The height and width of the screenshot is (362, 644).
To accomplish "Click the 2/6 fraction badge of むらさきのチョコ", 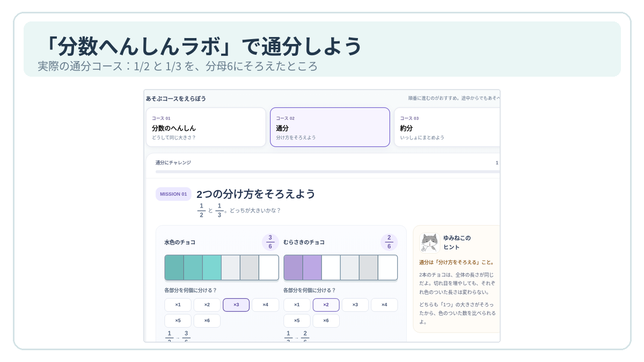I will [389, 242].
